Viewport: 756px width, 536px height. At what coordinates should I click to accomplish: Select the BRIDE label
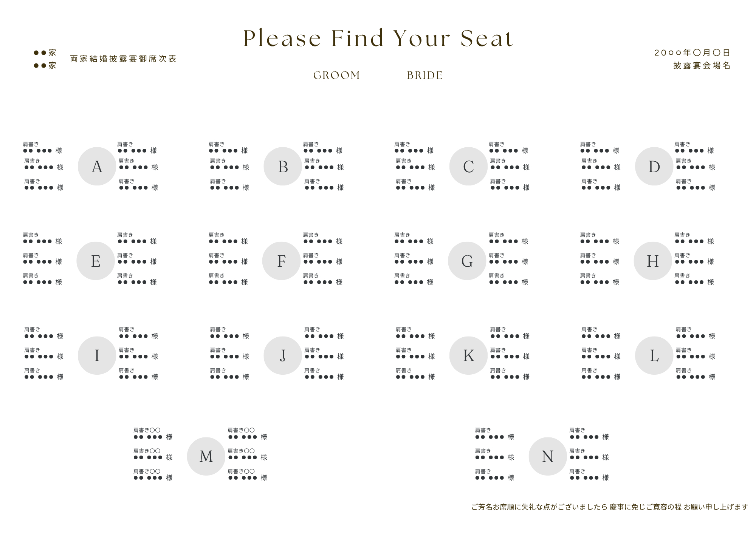pos(425,76)
